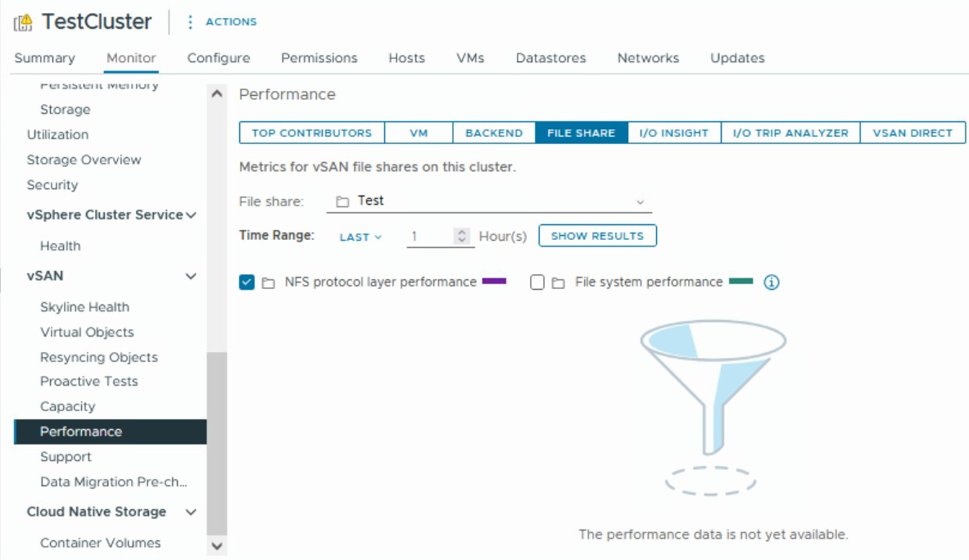Image resolution: width=969 pixels, height=560 pixels.
Task: Open the Time Range LAST dropdown
Action: click(360, 237)
